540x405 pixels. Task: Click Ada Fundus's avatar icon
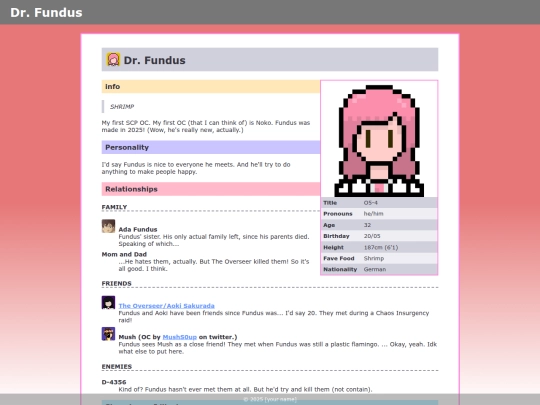point(108,226)
